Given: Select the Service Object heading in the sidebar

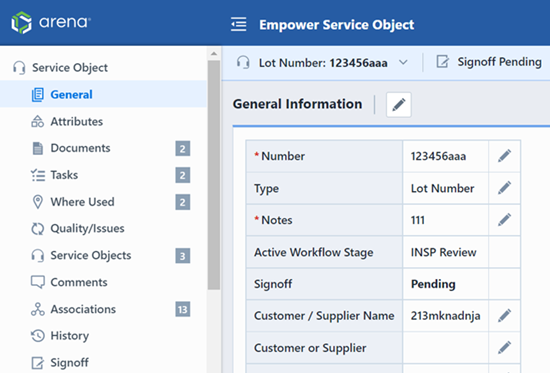Looking at the screenshot, I should pyautogui.click(x=70, y=67).
